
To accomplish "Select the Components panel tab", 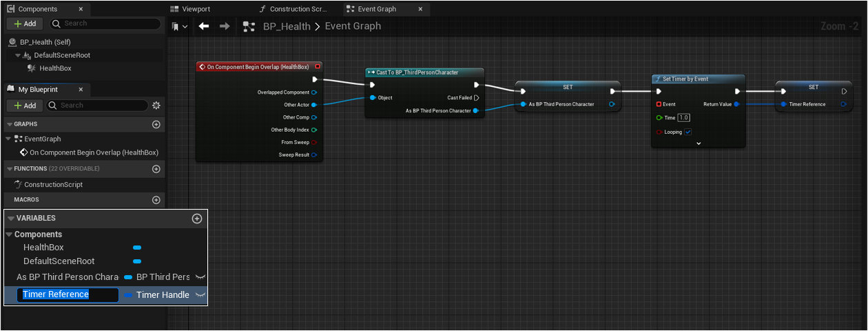I will point(38,9).
